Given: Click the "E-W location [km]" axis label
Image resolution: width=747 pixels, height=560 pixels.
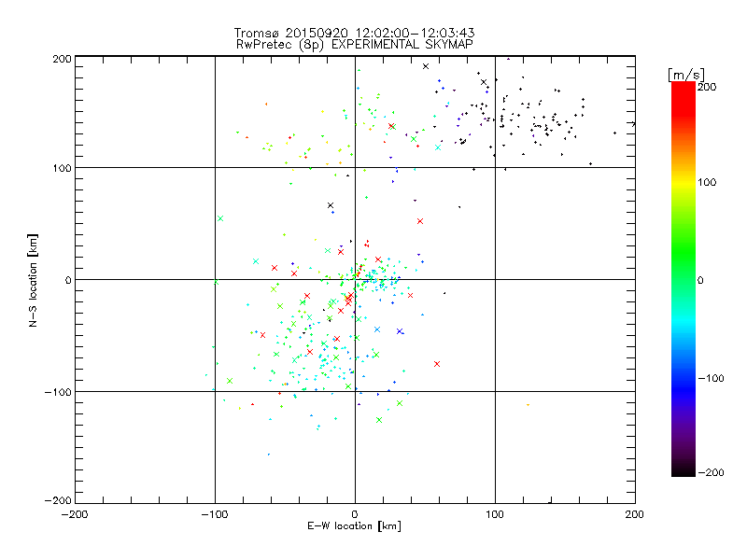Looking at the screenshot, I should (354, 526).
